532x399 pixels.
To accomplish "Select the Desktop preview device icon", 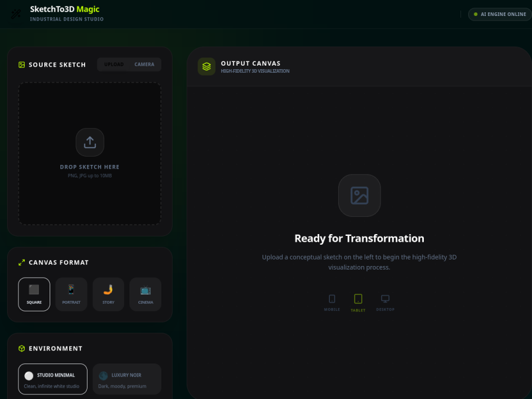I will pos(385,299).
